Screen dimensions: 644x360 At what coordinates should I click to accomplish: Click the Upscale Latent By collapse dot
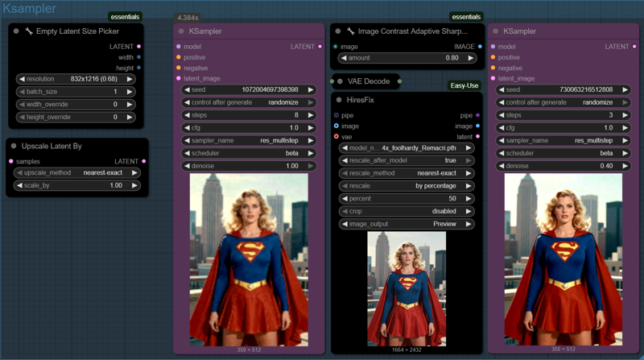pyautogui.click(x=14, y=147)
